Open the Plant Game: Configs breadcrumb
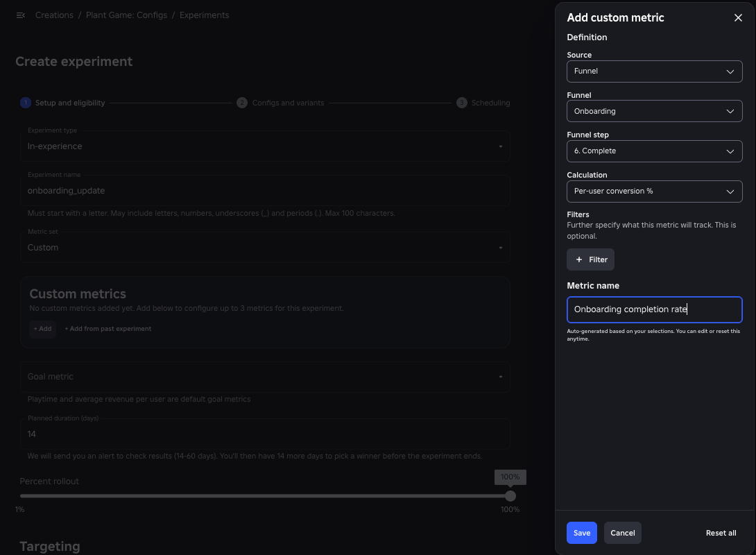756x555 pixels. (x=126, y=15)
